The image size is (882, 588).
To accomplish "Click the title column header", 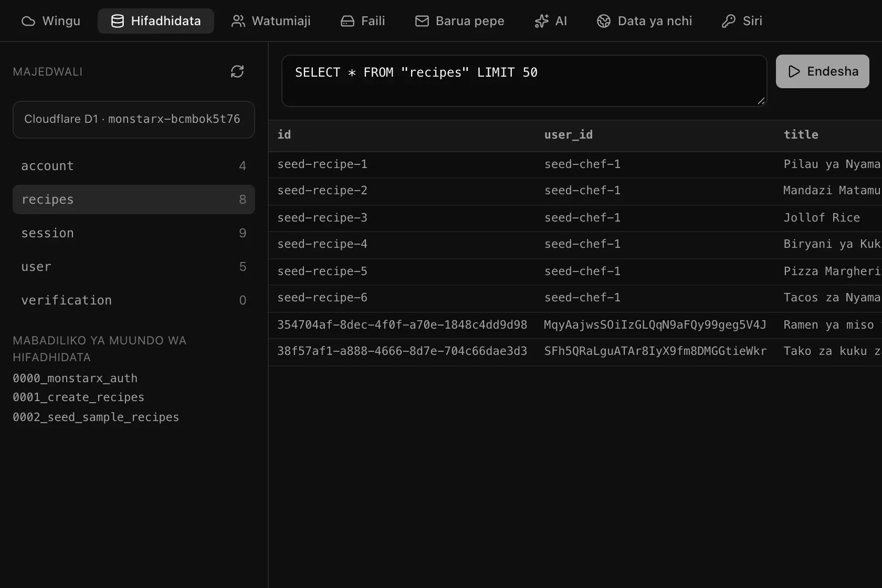I will tap(801, 135).
